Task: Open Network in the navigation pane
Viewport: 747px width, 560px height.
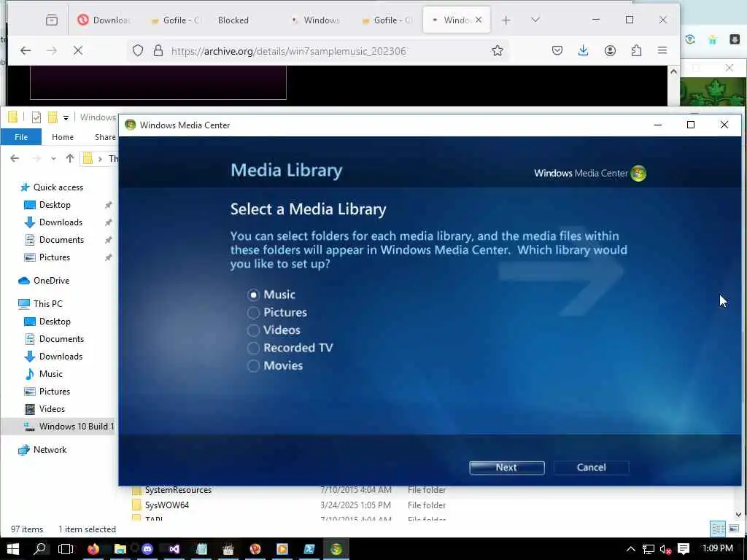Action: pyautogui.click(x=50, y=450)
